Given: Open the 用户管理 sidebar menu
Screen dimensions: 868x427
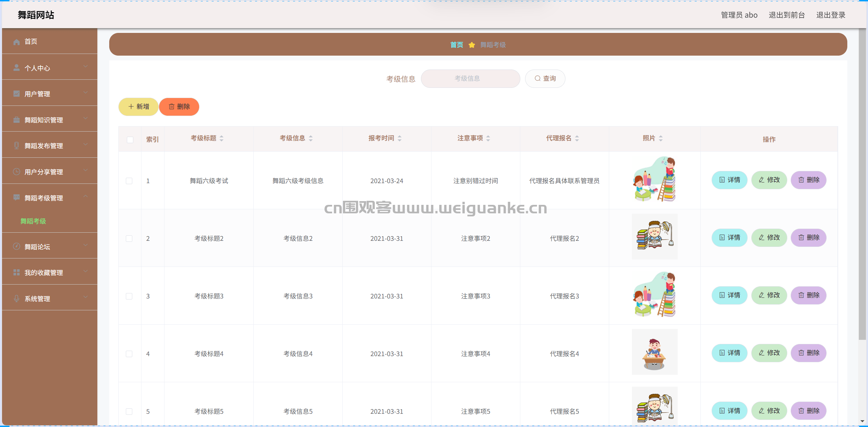Looking at the screenshot, I should pyautogui.click(x=50, y=94).
